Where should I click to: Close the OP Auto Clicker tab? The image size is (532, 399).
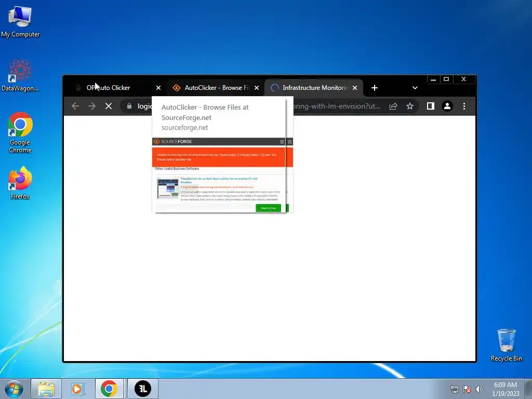point(158,88)
